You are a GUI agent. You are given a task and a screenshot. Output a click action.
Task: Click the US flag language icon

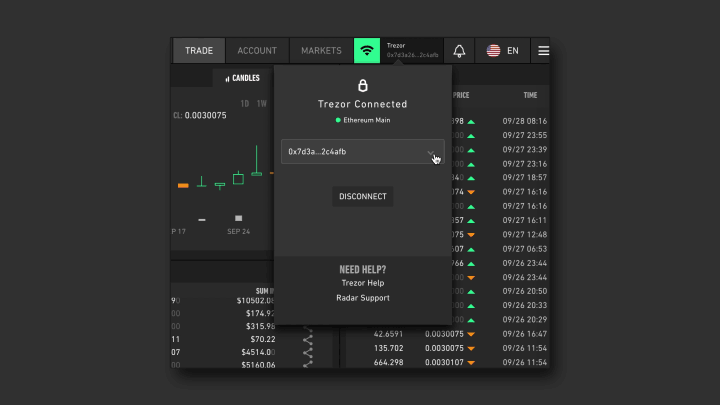[x=493, y=51]
